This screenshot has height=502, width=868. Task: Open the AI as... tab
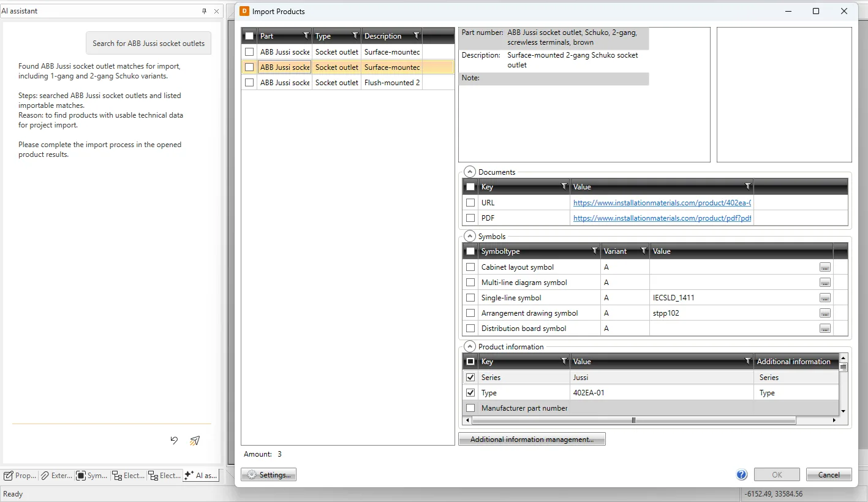[x=201, y=476]
